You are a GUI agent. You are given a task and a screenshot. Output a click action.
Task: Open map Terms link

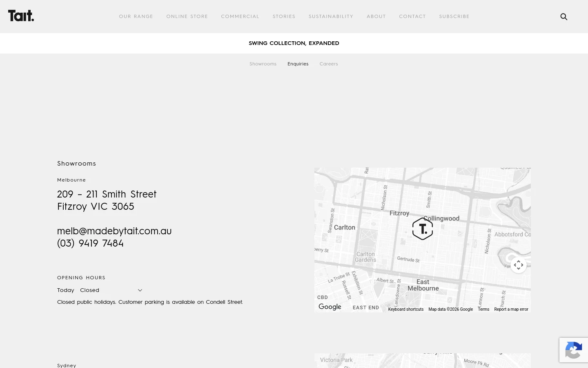(483, 310)
